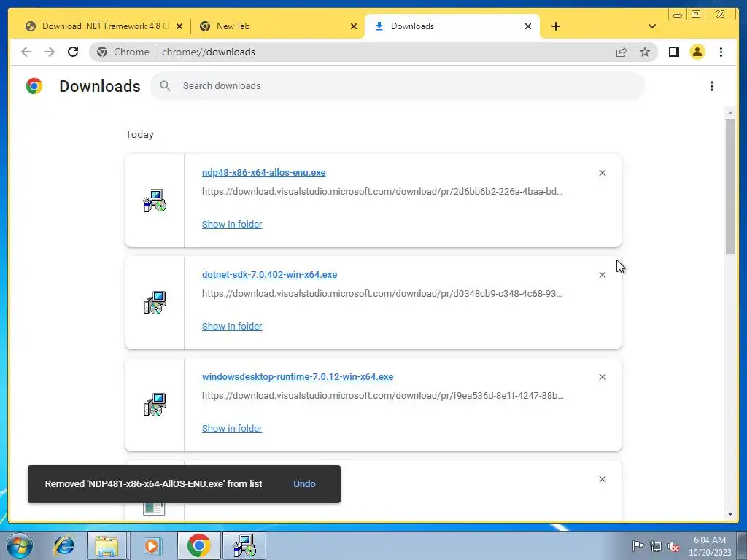Image resolution: width=747 pixels, height=560 pixels.
Task: Click the windowsdesktop-runtime installer icon
Action: (x=155, y=404)
